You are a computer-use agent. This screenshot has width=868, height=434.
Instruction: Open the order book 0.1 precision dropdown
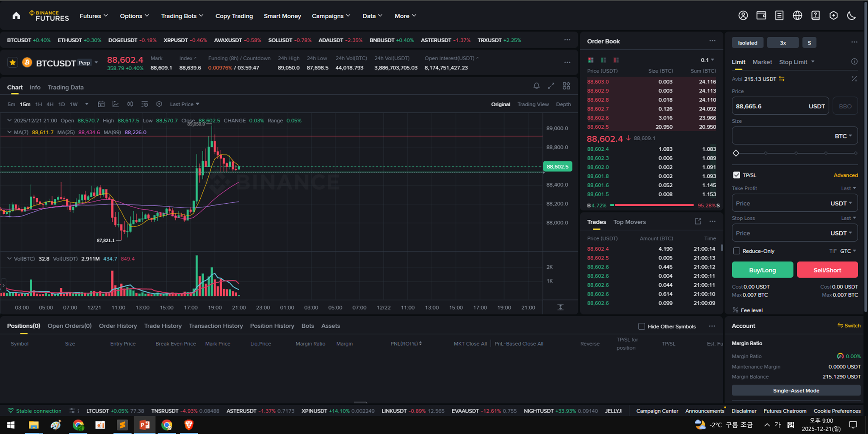coord(707,60)
